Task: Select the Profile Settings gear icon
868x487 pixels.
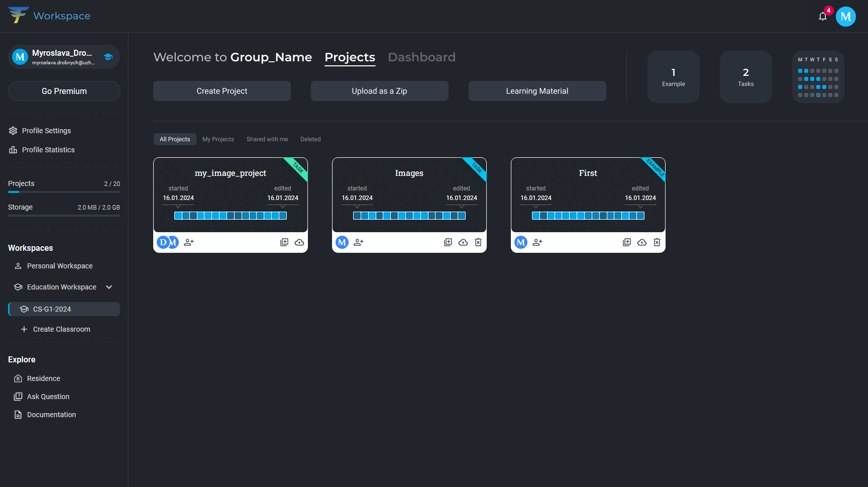Action: pos(13,131)
